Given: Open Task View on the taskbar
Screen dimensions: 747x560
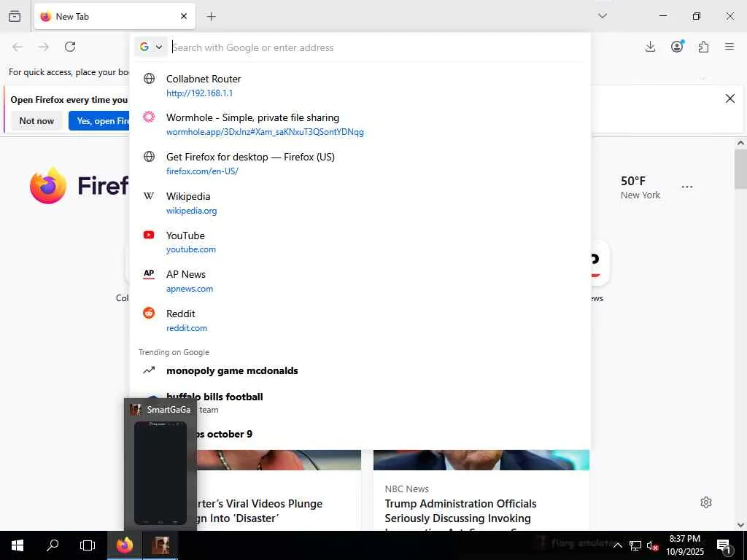Looking at the screenshot, I should point(88,545).
